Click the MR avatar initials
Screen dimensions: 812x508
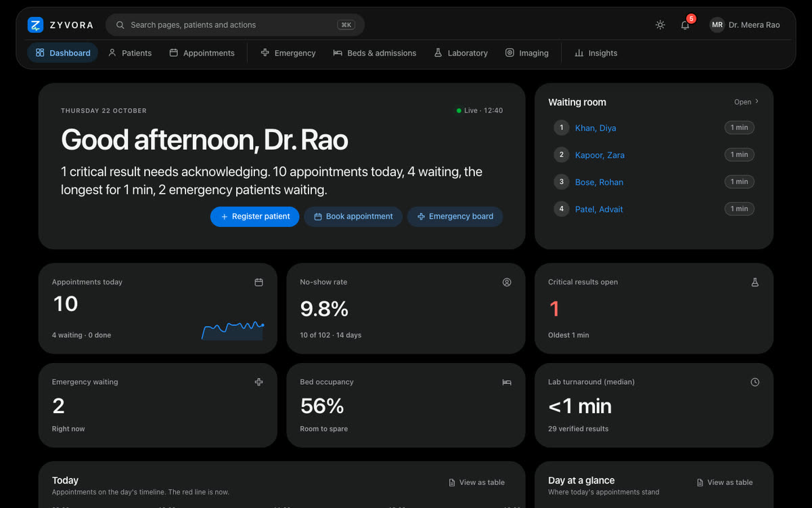(x=717, y=25)
